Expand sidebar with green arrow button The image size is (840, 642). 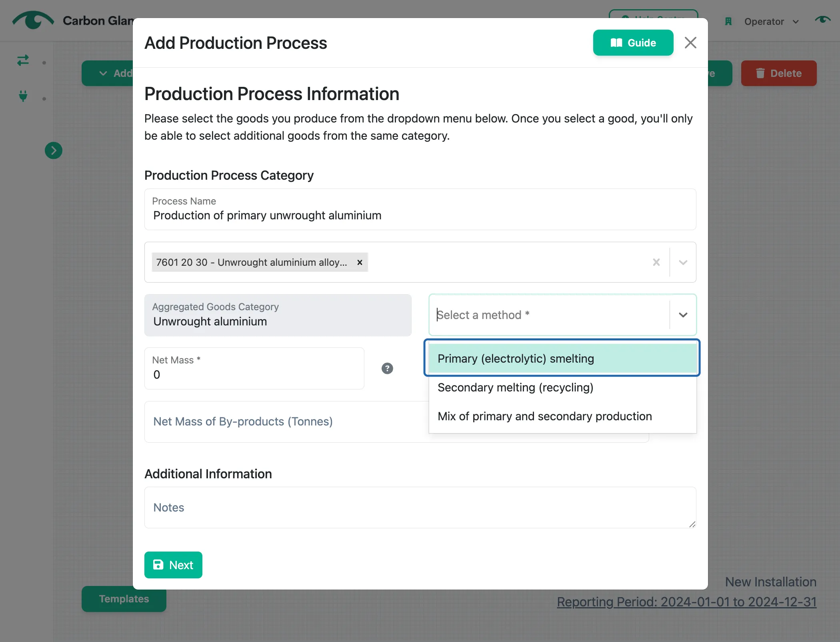[x=54, y=150]
